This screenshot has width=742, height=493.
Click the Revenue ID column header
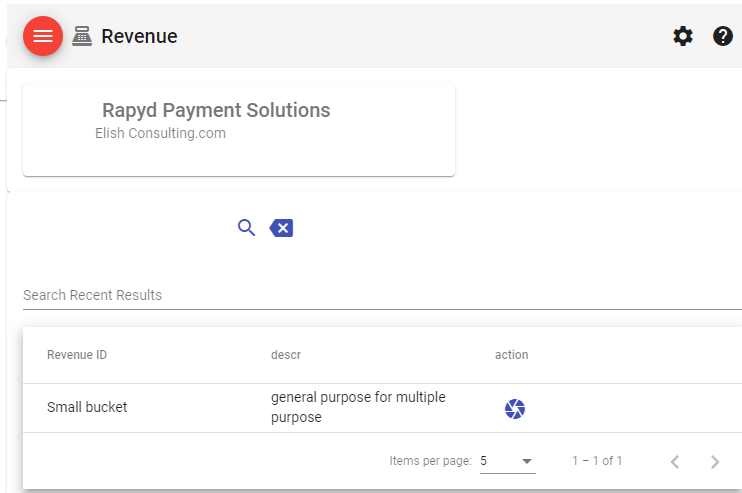(77, 355)
